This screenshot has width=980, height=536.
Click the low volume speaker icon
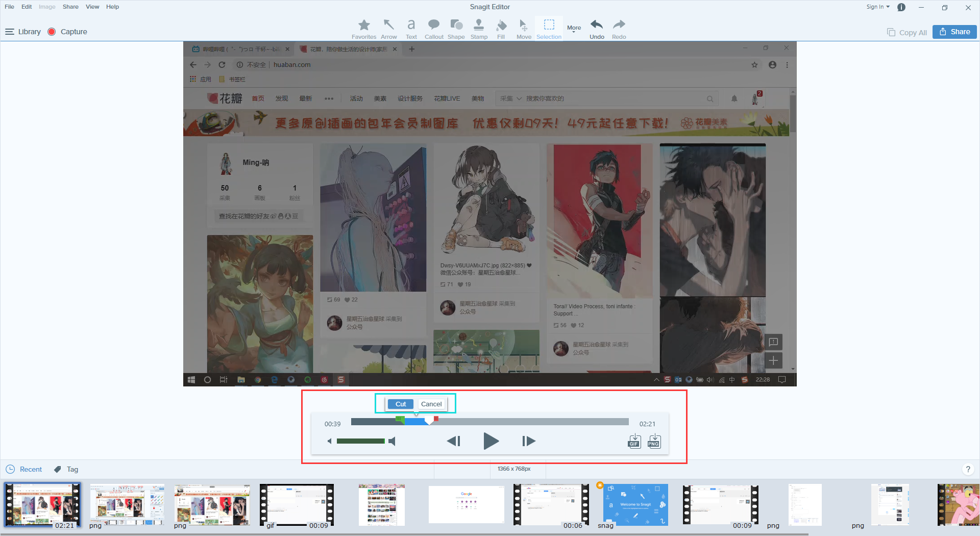pyautogui.click(x=329, y=441)
